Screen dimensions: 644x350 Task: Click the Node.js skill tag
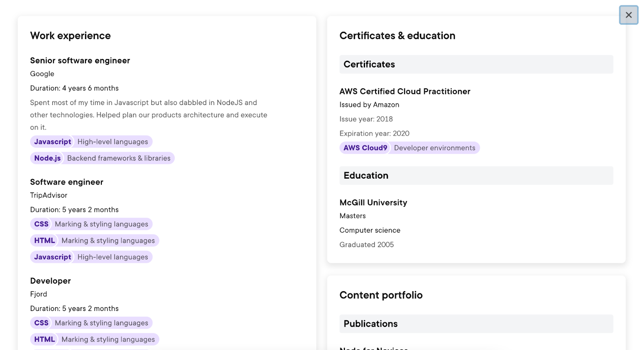point(102,158)
